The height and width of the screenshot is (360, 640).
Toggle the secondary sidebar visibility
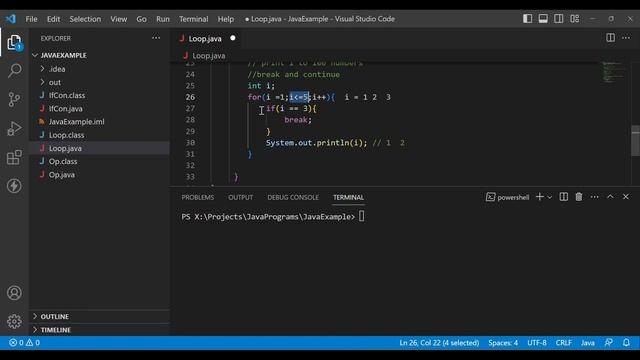pyautogui.click(x=559, y=19)
